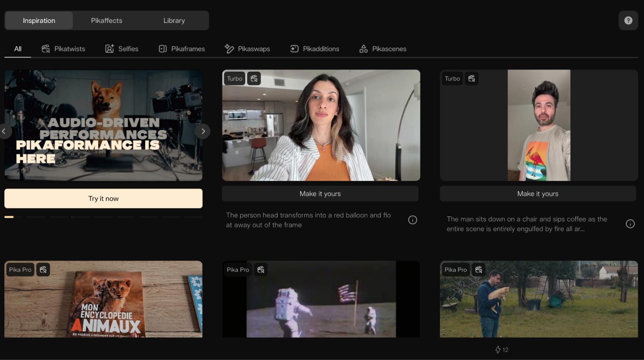The width and height of the screenshot is (644, 360).
Task: Filter by Pikaswaps
Action: [x=247, y=49]
